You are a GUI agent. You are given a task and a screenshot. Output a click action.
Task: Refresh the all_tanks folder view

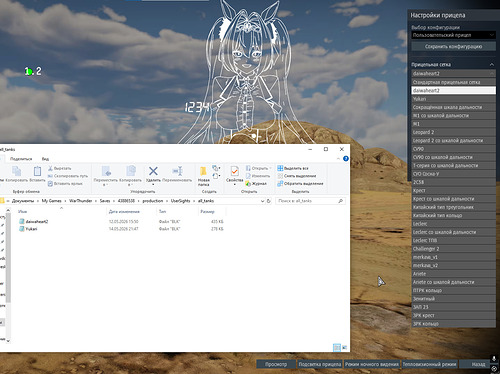point(269,201)
